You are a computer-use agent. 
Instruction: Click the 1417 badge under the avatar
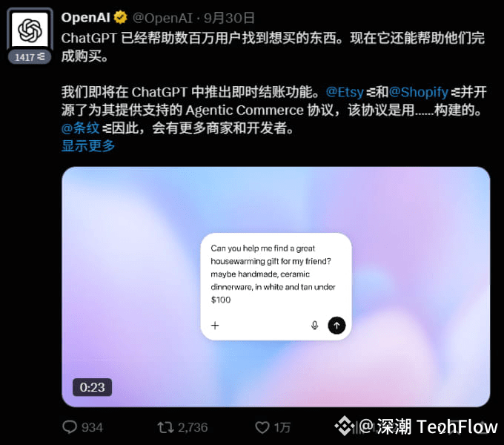[30, 57]
